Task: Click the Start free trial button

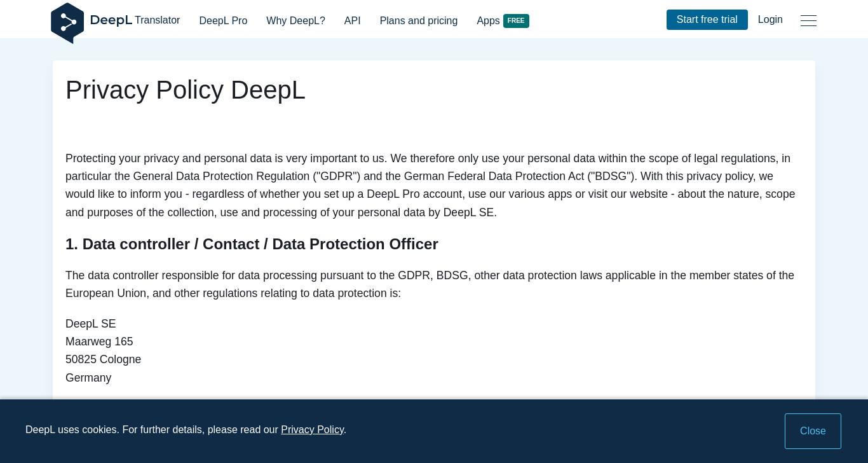Action: click(707, 20)
